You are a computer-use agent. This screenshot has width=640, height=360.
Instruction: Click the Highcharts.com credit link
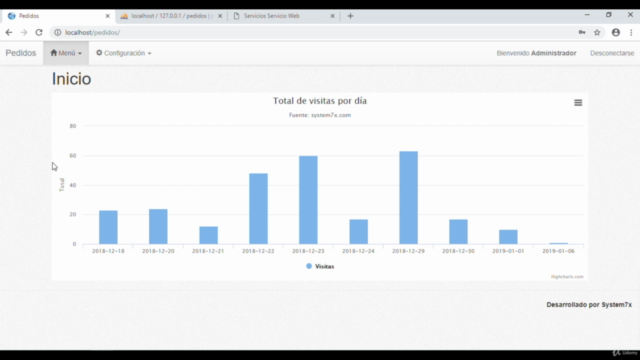[567, 277]
